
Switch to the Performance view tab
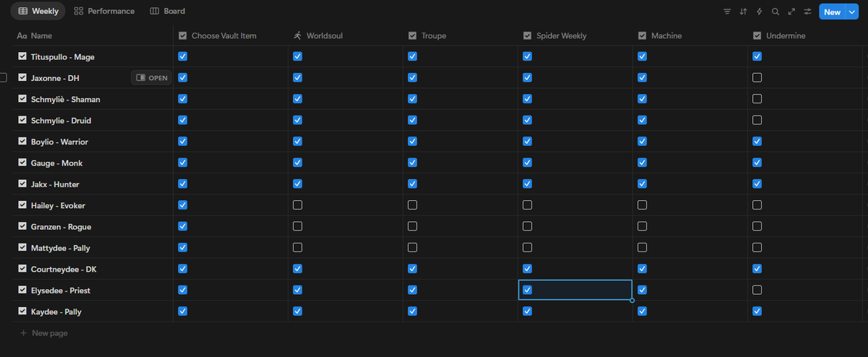click(x=104, y=12)
